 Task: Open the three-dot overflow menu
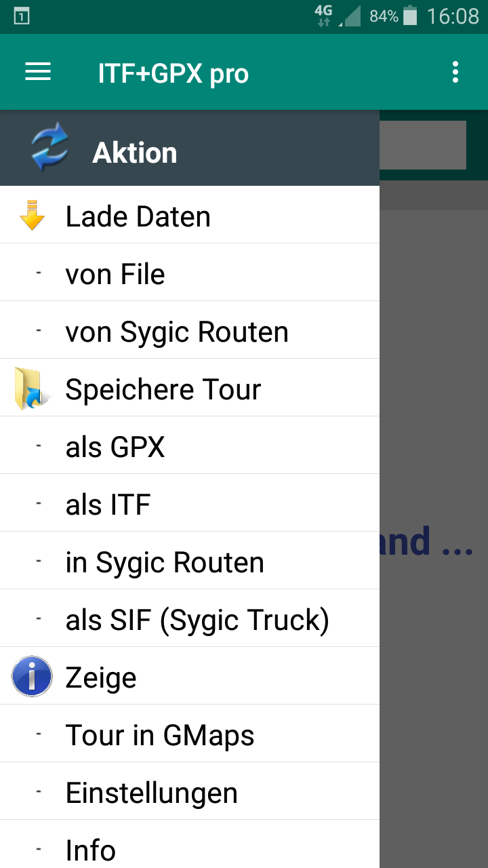tap(455, 72)
